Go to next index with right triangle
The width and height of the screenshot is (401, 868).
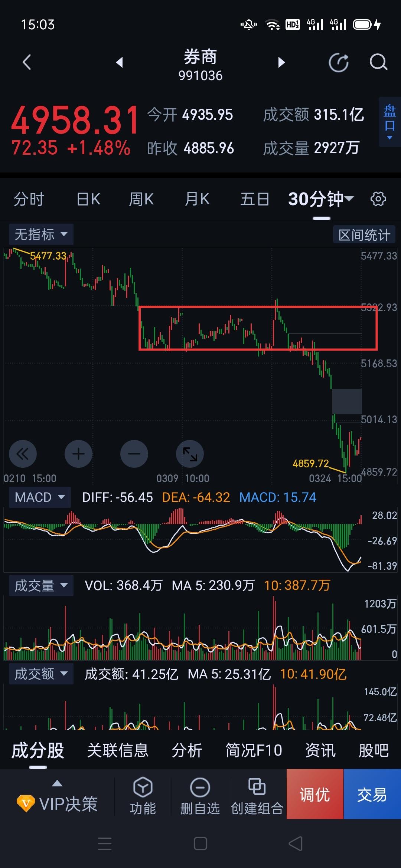tap(281, 62)
